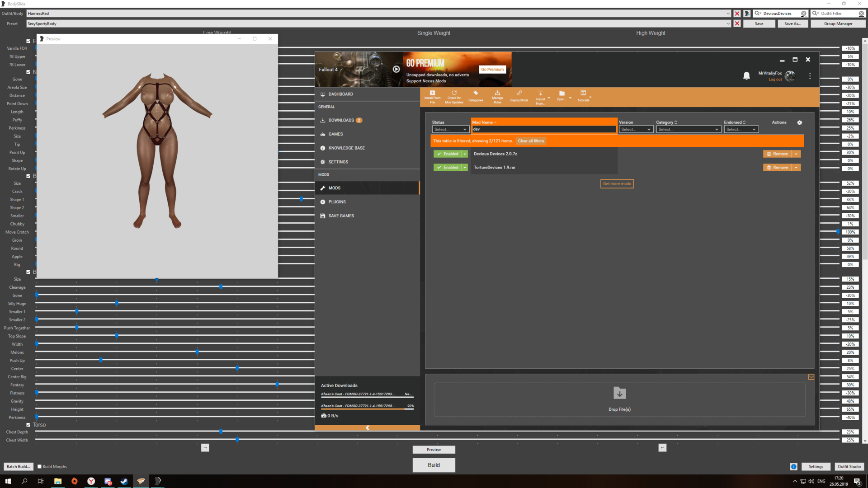This screenshot has width=868, height=488.
Task: Click Import From icon in Vortex toolbar
Action: [x=540, y=97]
